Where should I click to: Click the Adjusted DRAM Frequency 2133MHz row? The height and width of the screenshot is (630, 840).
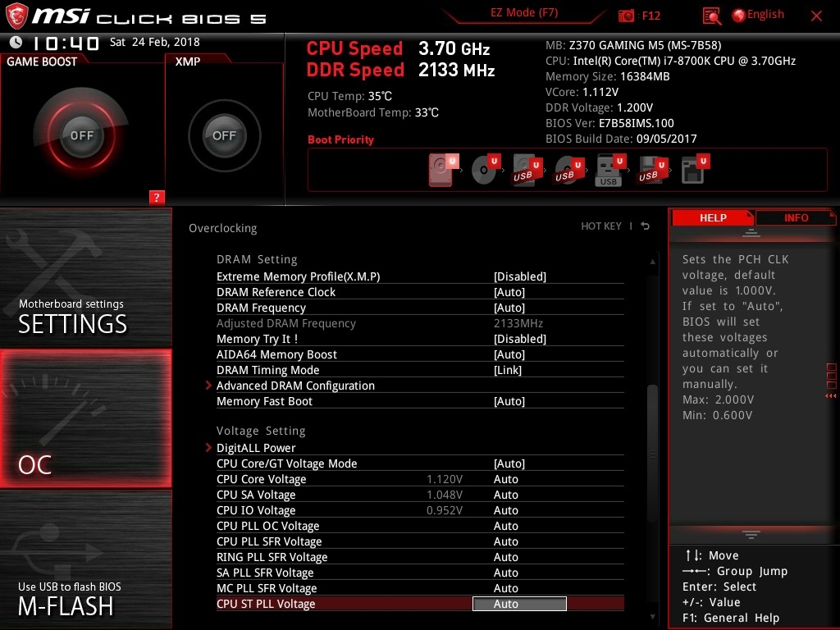tap(420, 323)
